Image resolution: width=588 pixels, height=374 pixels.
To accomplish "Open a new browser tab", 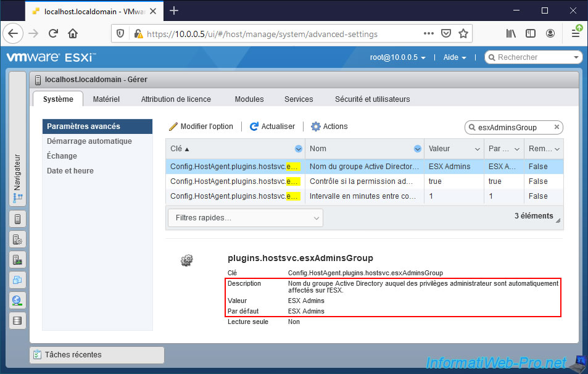I will click(x=174, y=10).
